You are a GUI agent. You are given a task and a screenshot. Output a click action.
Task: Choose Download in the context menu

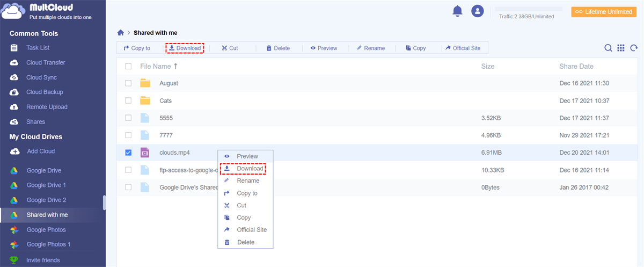click(x=245, y=169)
